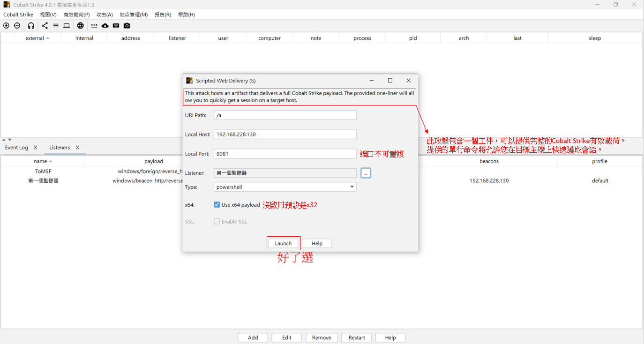Select the 第一個監聽器 listener row
Viewport: 644px width, 344px height.
click(43, 181)
